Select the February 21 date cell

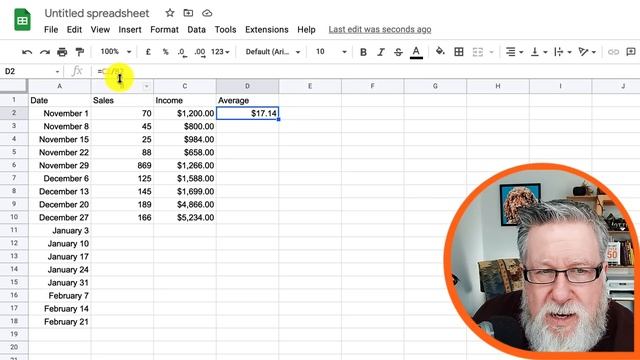point(60,322)
